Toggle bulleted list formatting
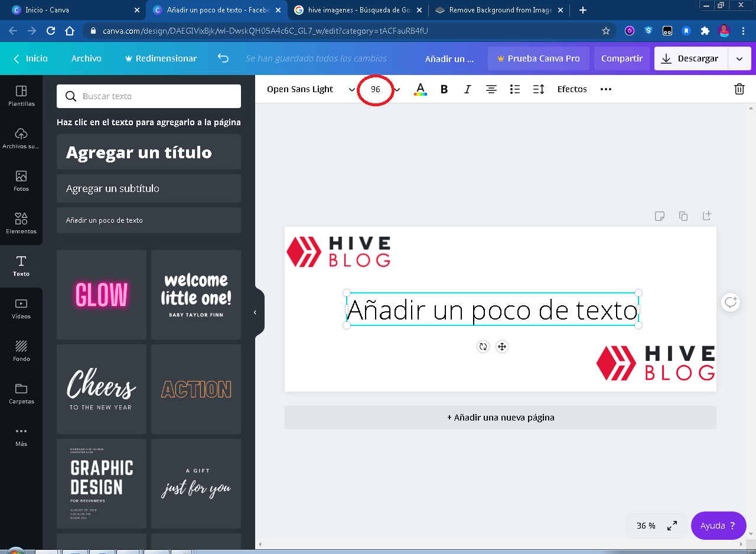Image resolution: width=756 pixels, height=554 pixels. pyautogui.click(x=515, y=89)
